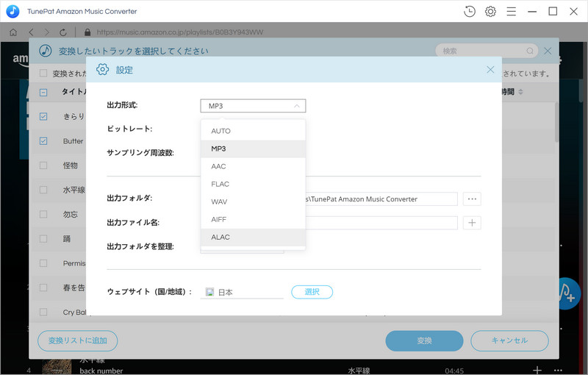
Task: Check the 勿忘 track checkbox
Action: coord(43,214)
